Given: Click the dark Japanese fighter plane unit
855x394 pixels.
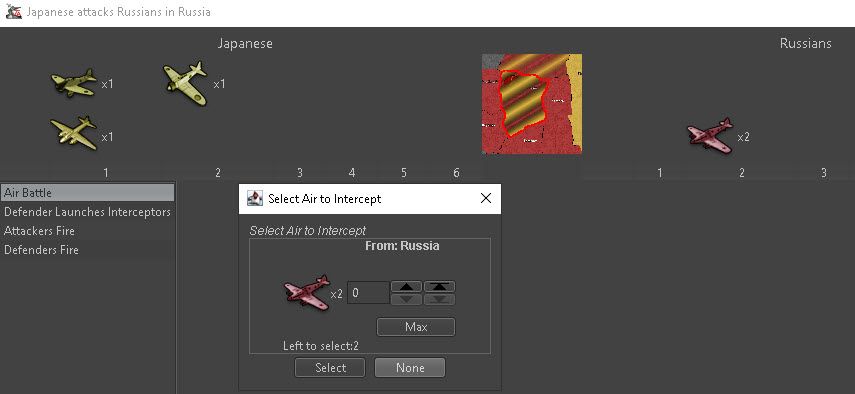Looking at the screenshot, I should [74, 83].
